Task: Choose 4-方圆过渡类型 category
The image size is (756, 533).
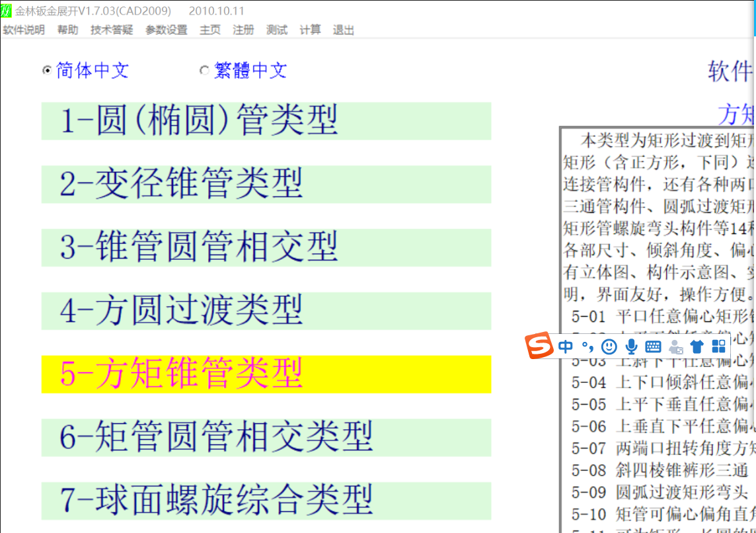Action: click(x=266, y=311)
